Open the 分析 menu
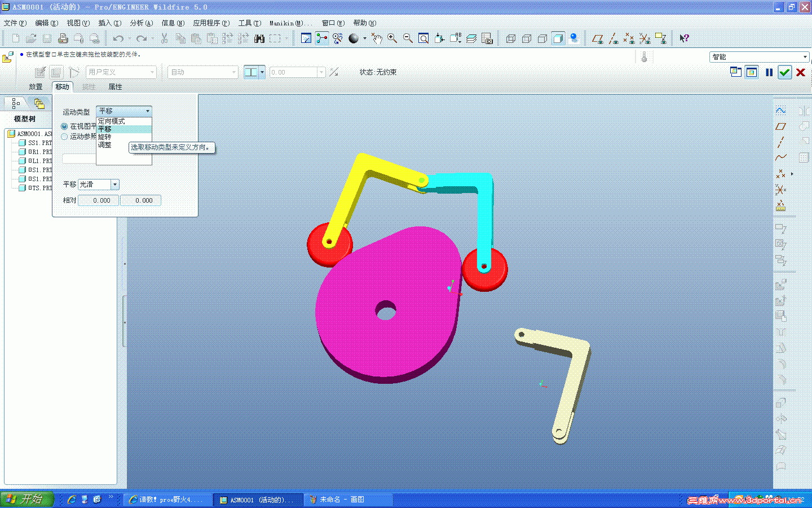 [x=142, y=23]
